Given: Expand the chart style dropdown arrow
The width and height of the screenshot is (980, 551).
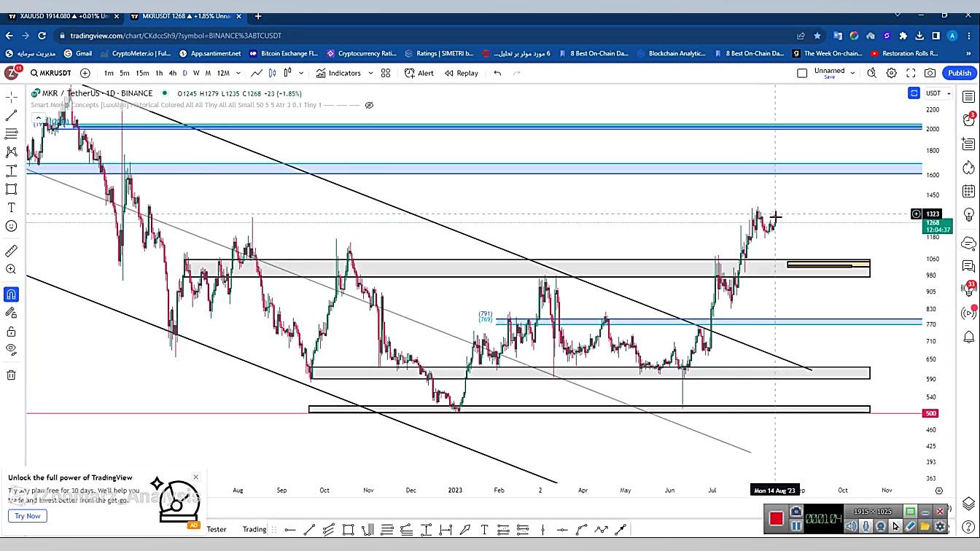Looking at the screenshot, I should click(301, 73).
